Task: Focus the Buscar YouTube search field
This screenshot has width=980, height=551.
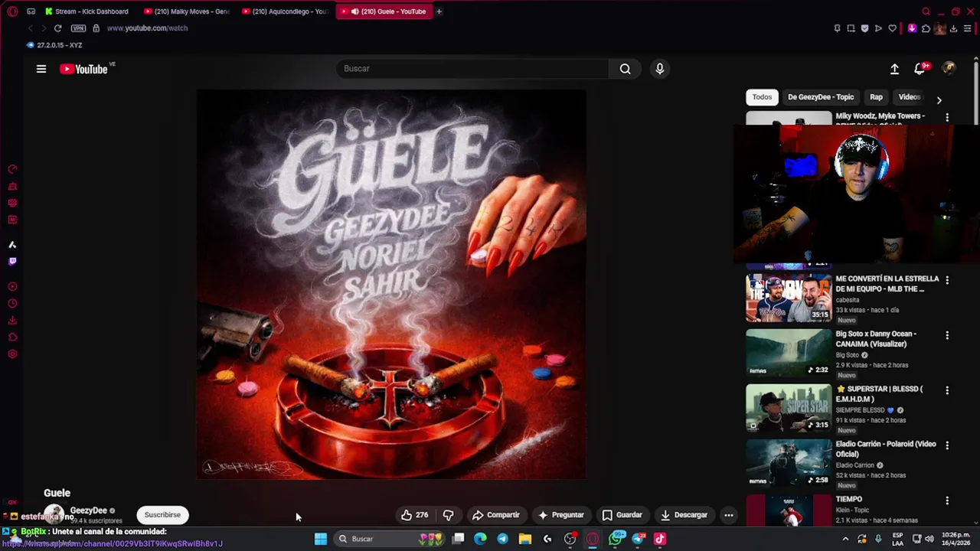Action: [x=472, y=69]
